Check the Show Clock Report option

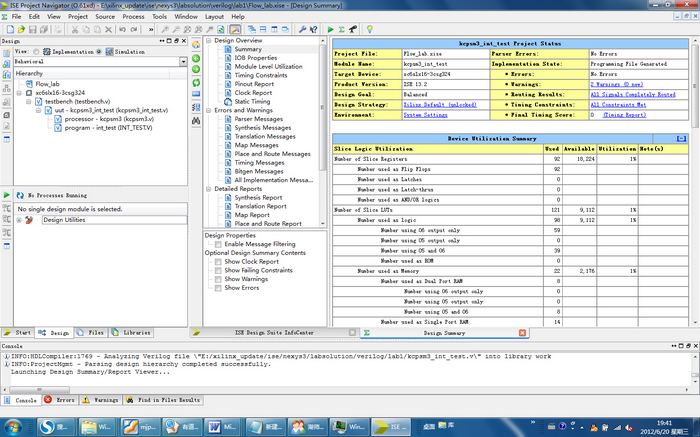[218, 262]
